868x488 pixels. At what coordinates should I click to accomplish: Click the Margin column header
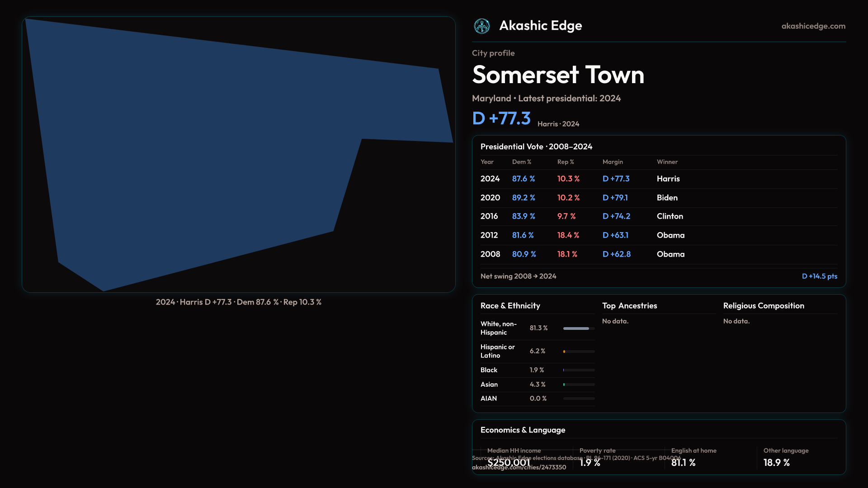(613, 162)
